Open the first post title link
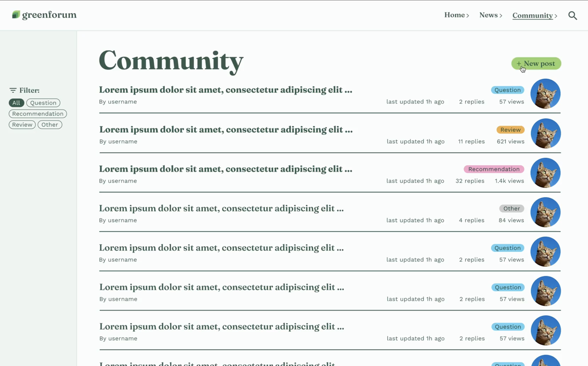This screenshot has width=588, height=366. (x=225, y=90)
